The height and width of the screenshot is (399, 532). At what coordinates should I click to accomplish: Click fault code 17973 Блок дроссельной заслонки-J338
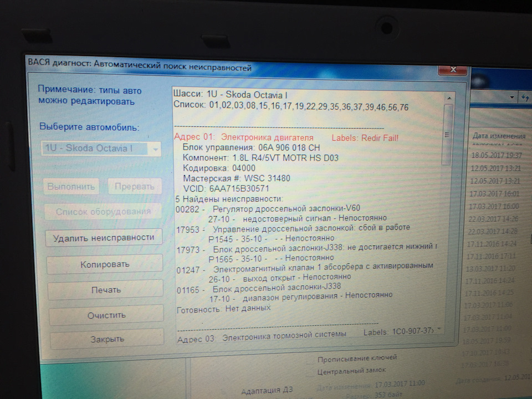click(x=306, y=249)
